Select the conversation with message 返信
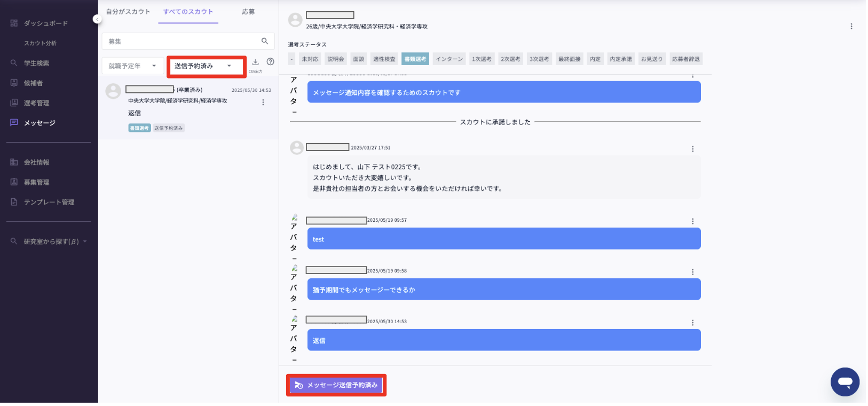 (188, 108)
